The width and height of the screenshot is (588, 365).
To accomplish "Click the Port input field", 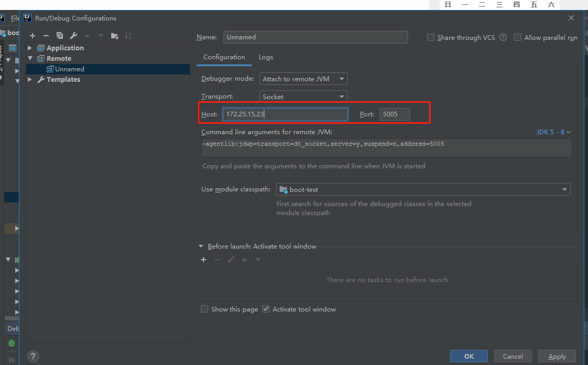I will click(394, 114).
